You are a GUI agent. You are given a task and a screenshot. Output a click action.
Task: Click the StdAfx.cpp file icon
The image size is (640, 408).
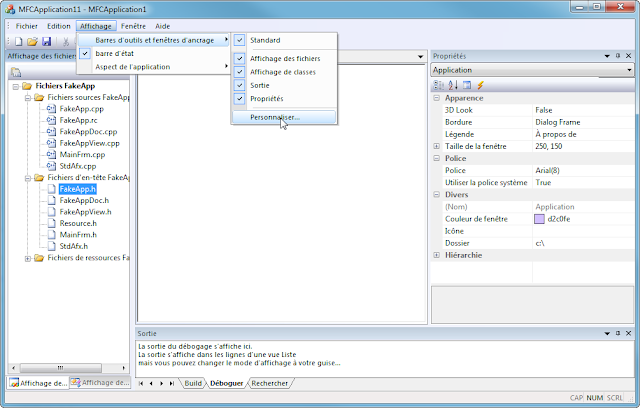(51, 166)
